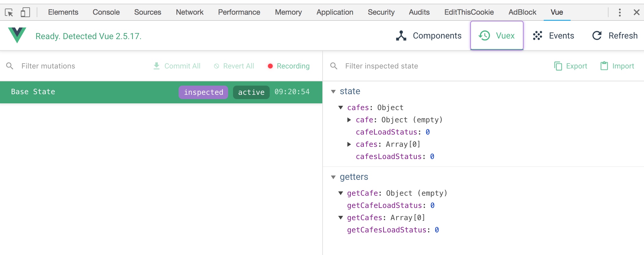
Task: Open the Security tab
Action: 381,12
